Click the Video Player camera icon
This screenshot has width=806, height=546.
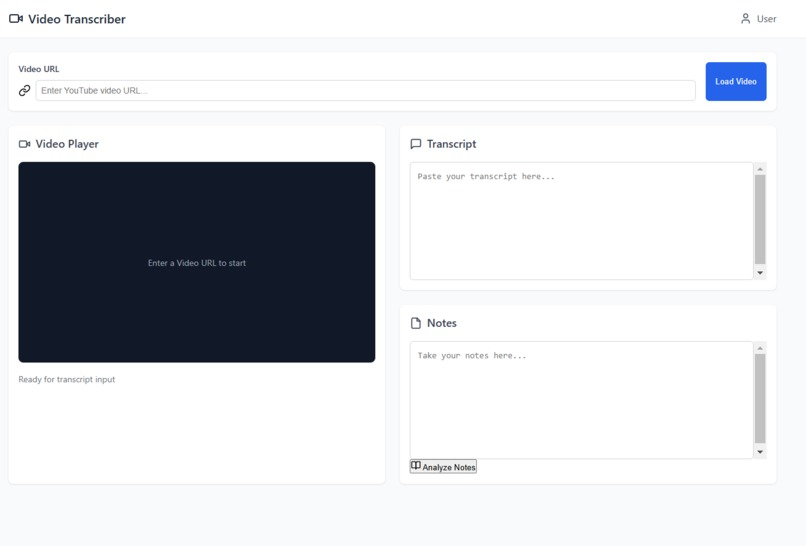[x=25, y=144]
